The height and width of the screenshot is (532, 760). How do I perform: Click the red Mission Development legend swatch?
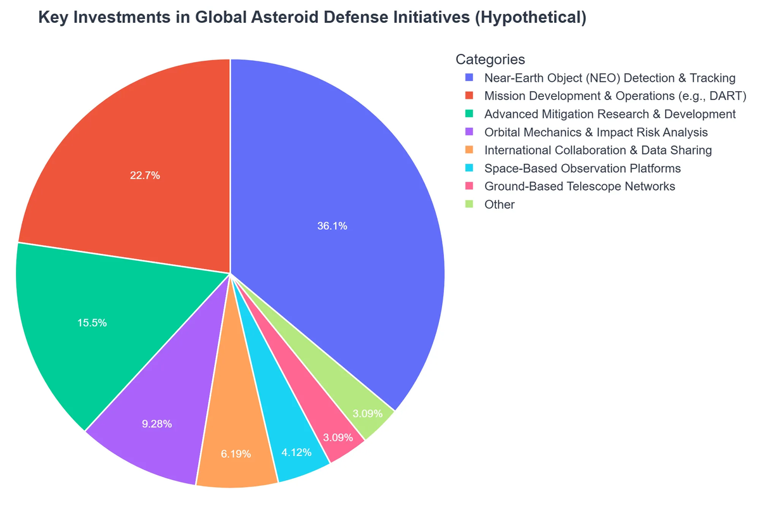469,96
